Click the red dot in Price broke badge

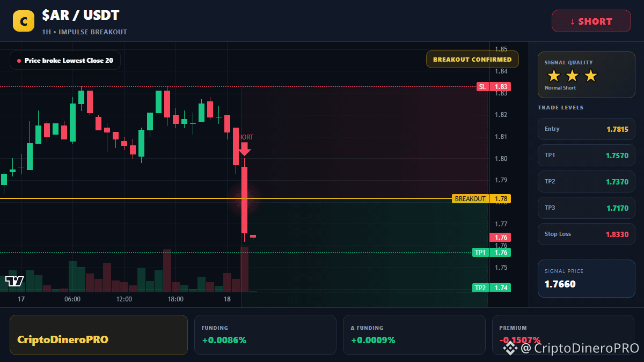(x=19, y=61)
